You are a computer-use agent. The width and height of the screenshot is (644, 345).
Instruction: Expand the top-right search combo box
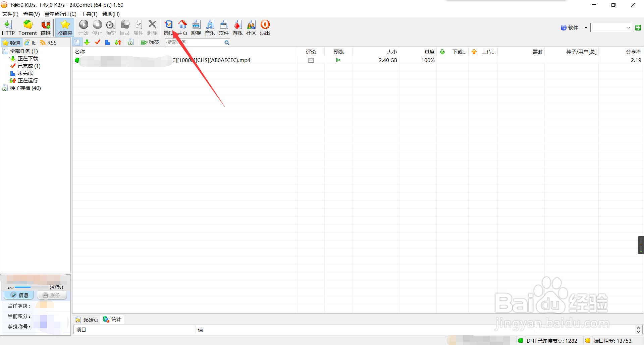629,27
